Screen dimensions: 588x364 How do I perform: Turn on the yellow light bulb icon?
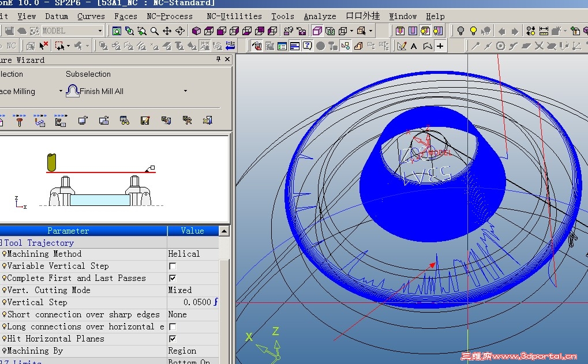pos(473,31)
